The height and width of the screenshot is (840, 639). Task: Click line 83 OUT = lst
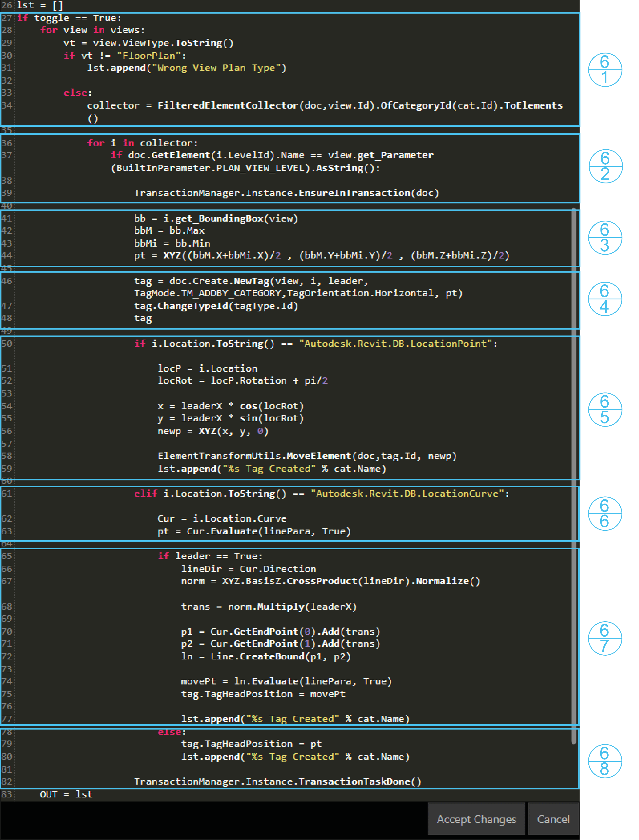[x=66, y=794]
